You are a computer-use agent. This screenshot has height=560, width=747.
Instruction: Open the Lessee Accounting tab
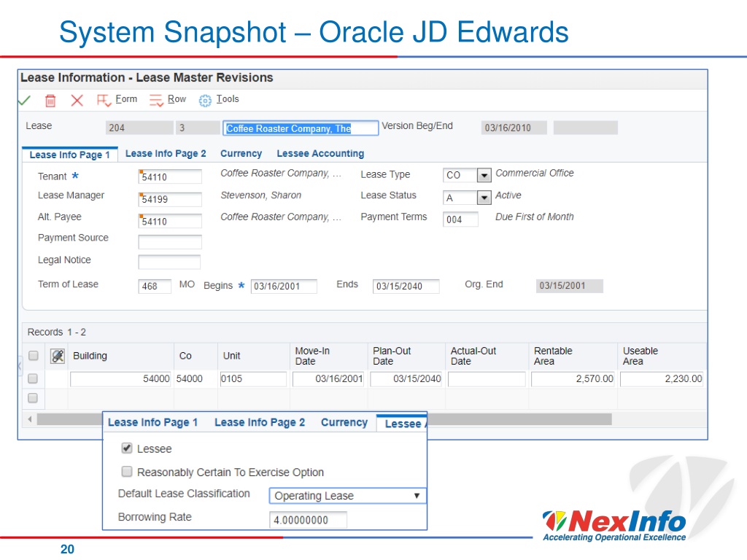click(x=320, y=153)
